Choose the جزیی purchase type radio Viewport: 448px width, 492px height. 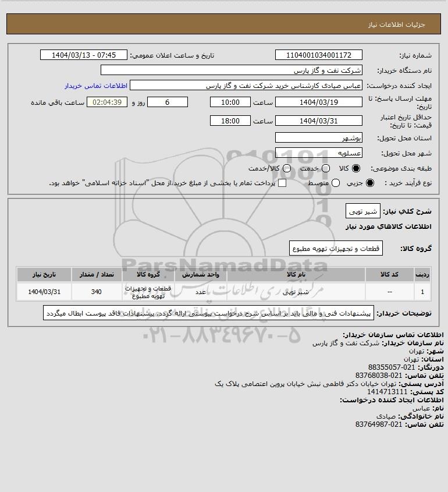pos(370,183)
